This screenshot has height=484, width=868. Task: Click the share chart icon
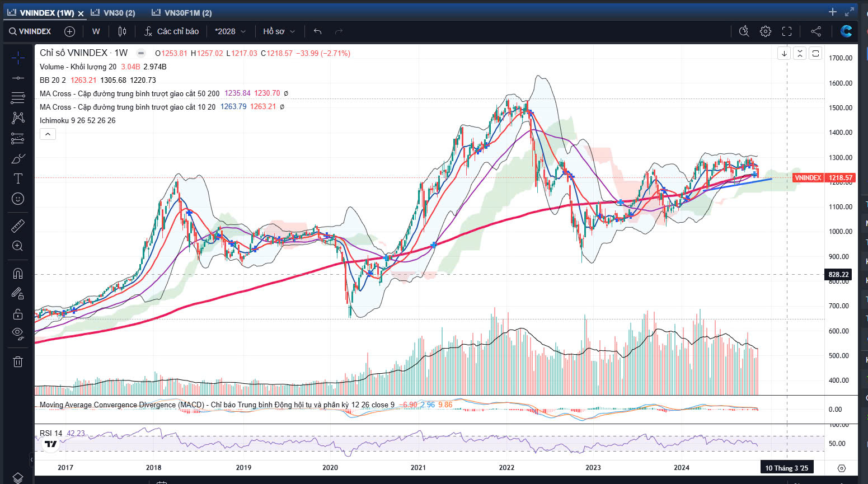pos(816,31)
